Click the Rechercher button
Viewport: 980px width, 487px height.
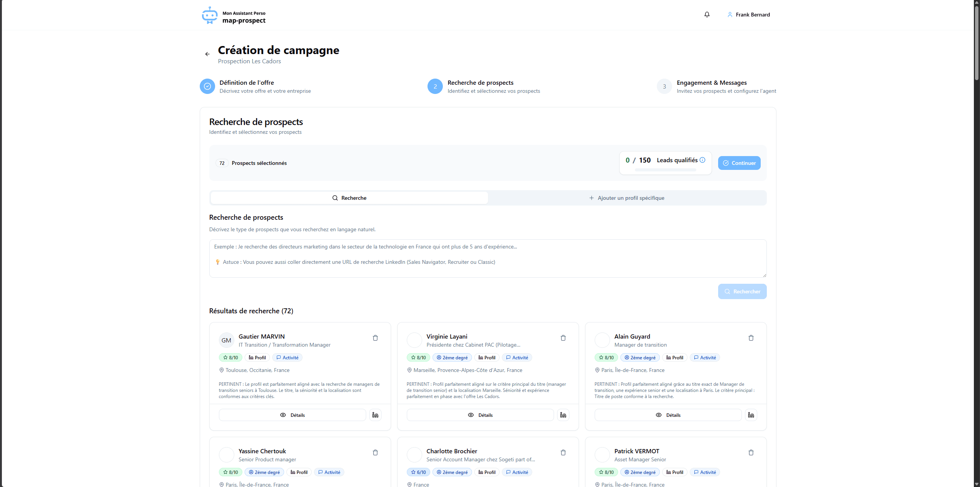[742, 291]
